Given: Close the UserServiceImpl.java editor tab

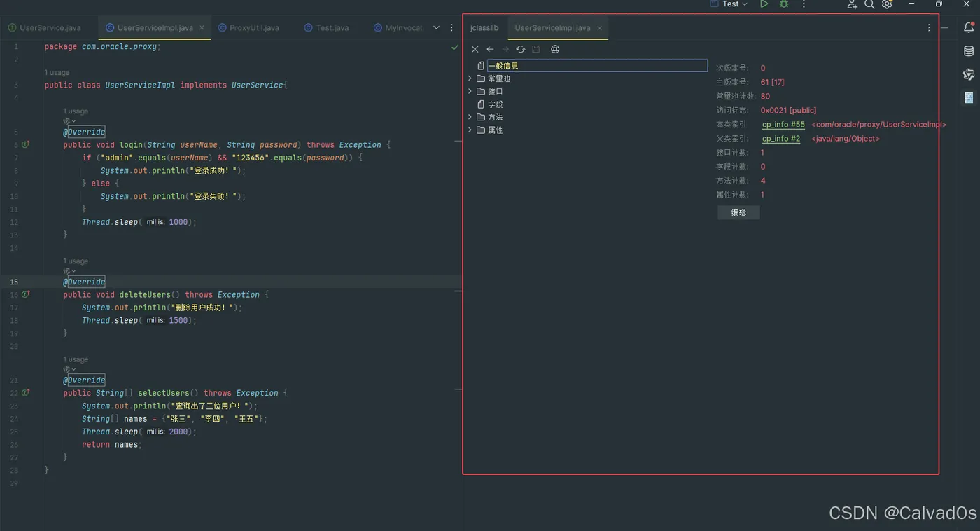Looking at the screenshot, I should pos(202,28).
